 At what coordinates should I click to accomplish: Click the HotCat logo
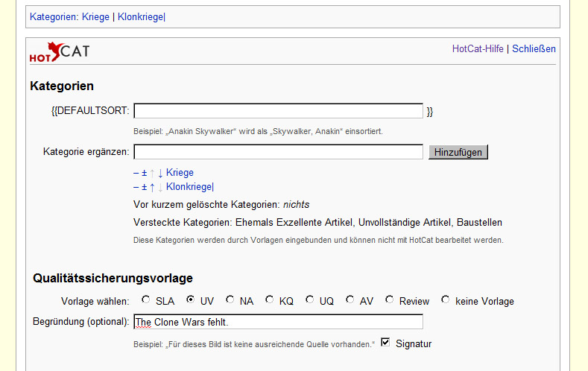(60, 52)
